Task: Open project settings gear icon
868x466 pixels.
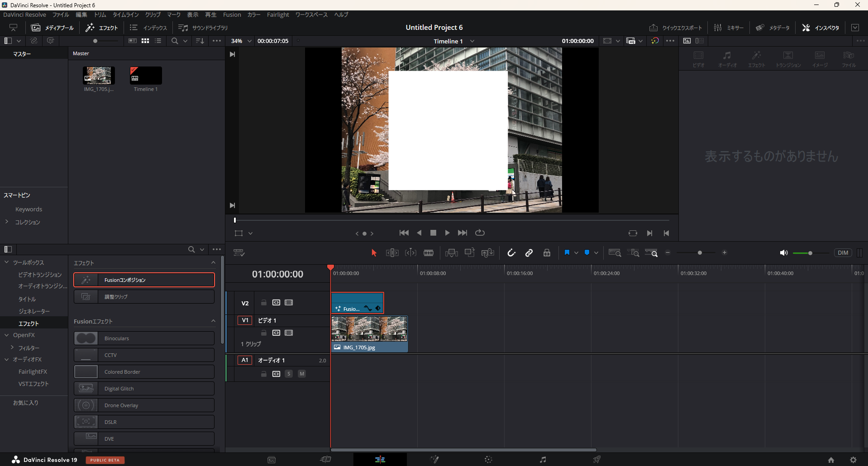Action: [853, 460]
